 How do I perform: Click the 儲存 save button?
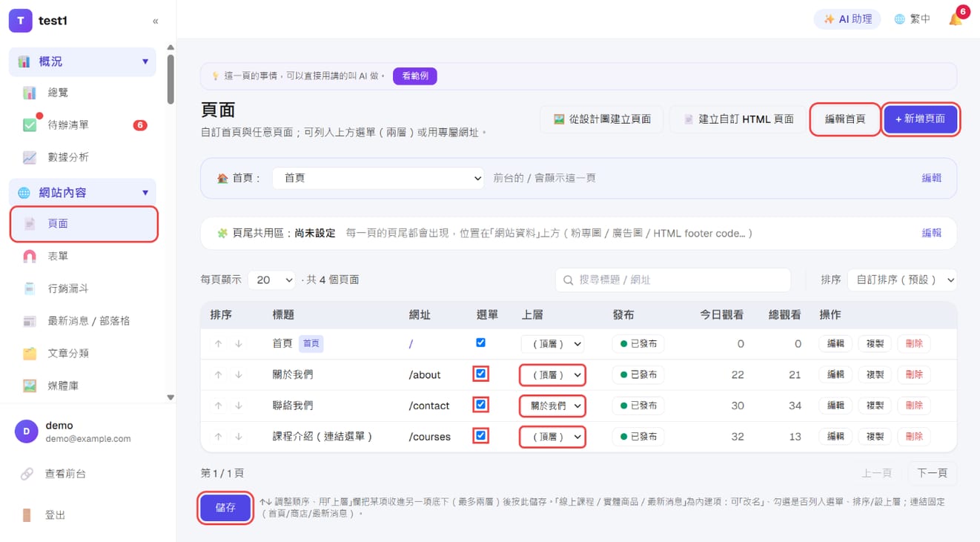pos(225,508)
